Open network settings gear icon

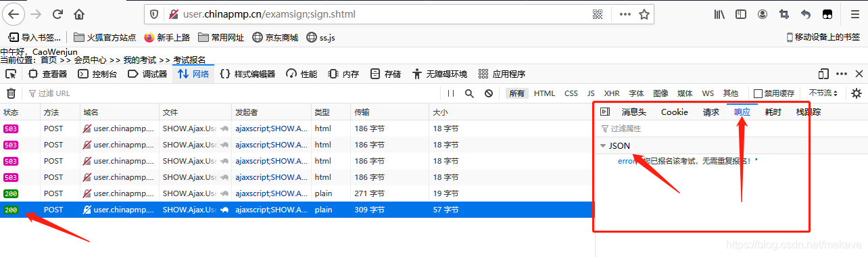(x=857, y=93)
